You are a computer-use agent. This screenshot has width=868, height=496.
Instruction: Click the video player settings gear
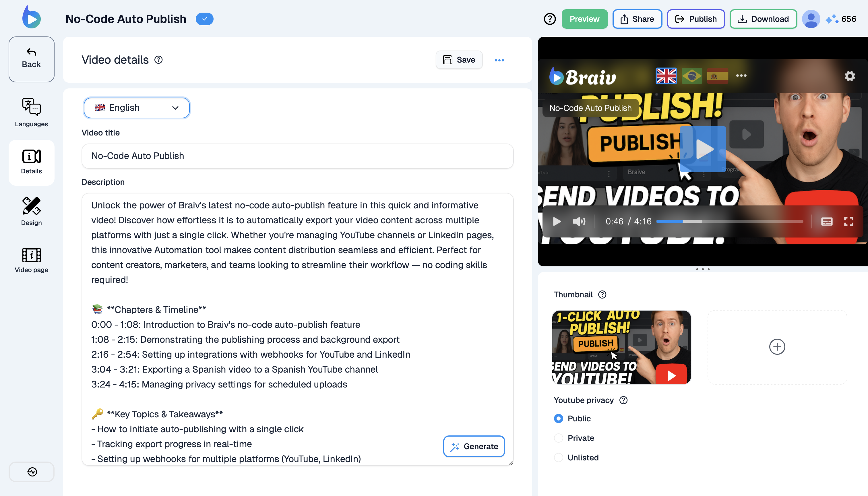pyautogui.click(x=850, y=76)
